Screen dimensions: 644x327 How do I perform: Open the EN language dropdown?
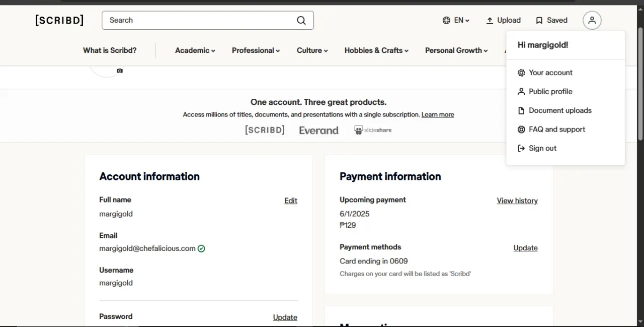(456, 20)
